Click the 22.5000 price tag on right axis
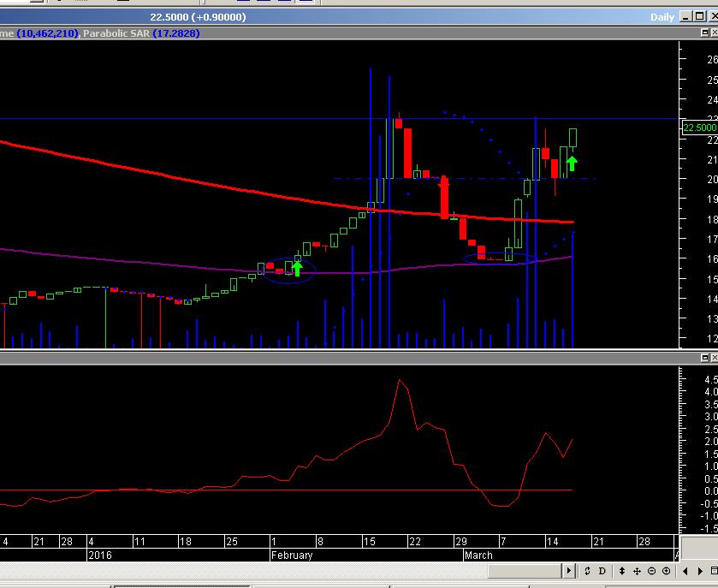 point(699,128)
